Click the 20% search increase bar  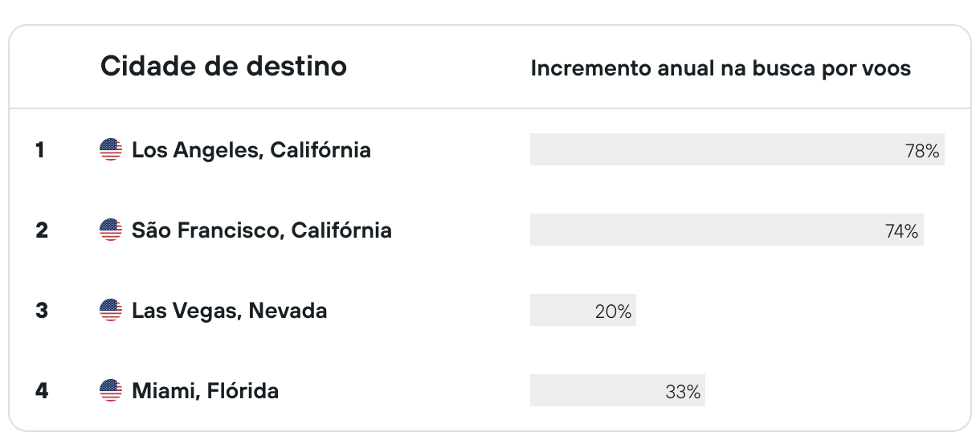pos(583,311)
